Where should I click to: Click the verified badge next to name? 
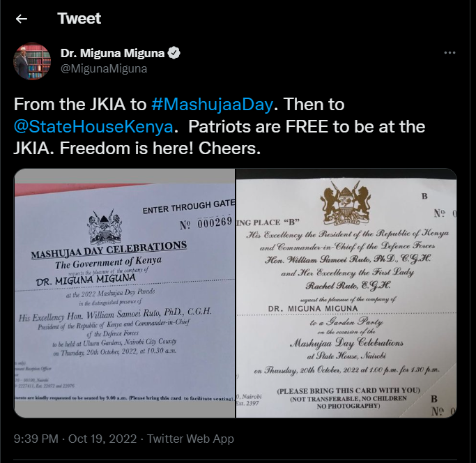[174, 53]
